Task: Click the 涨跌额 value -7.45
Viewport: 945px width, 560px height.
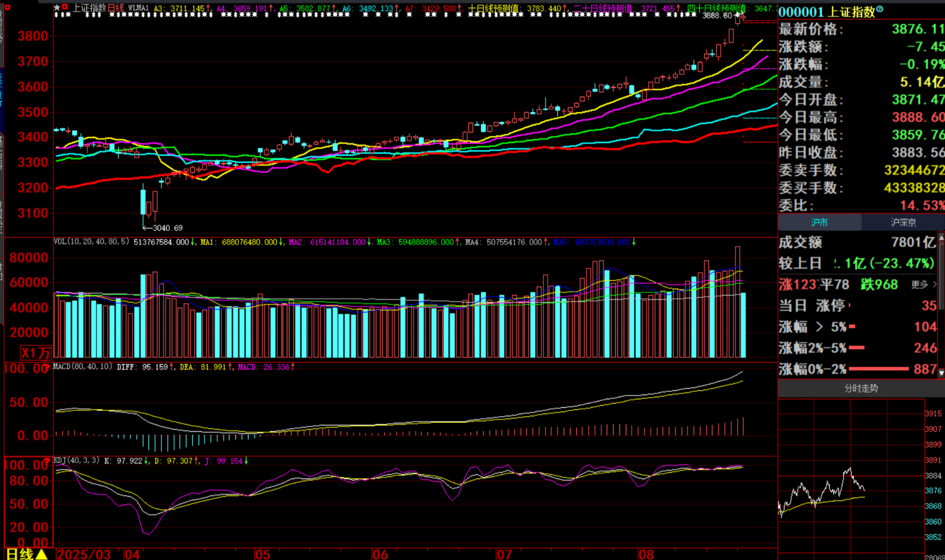Action: (925, 47)
